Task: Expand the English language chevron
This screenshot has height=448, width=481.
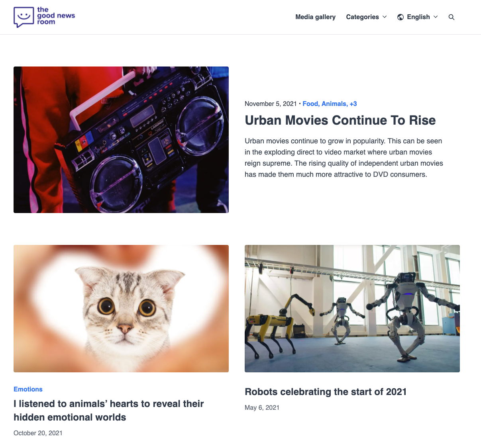Action: pos(436,17)
